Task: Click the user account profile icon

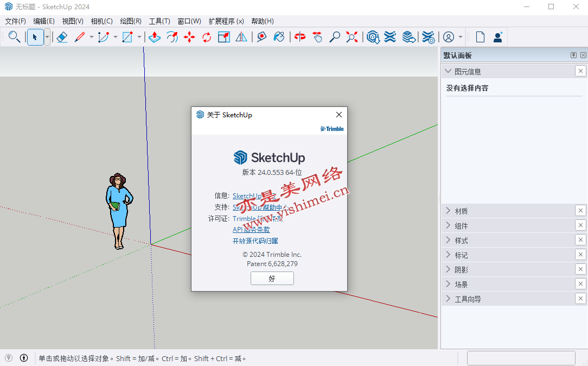Action: pyautogui.click(x=449, y=37)
